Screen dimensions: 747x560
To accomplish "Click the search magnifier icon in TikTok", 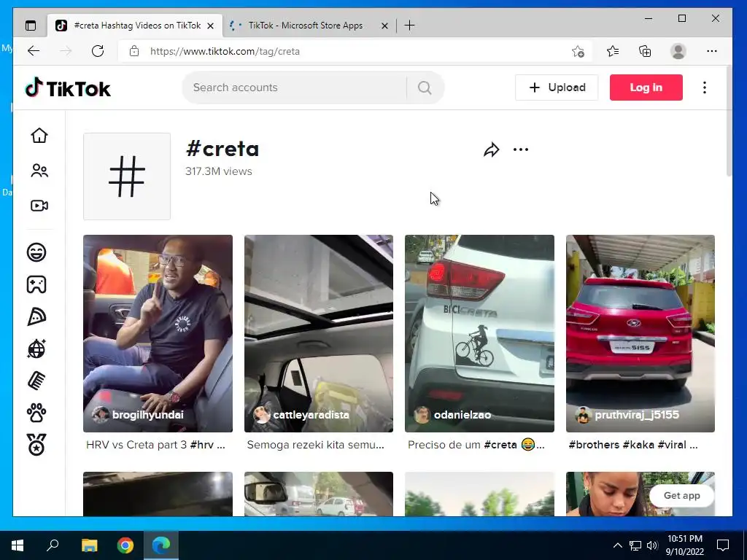I will tap(425, 87).
